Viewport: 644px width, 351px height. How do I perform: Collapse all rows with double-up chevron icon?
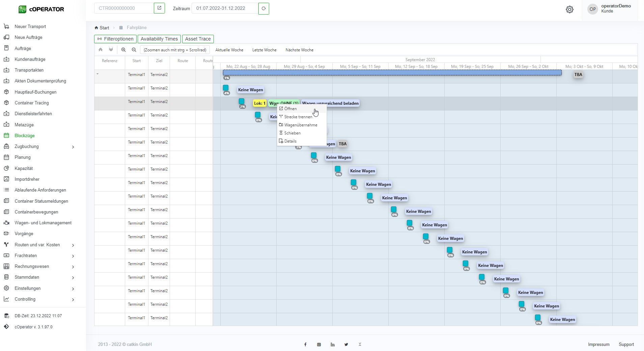pyautogui.click(x=101, y=50)
